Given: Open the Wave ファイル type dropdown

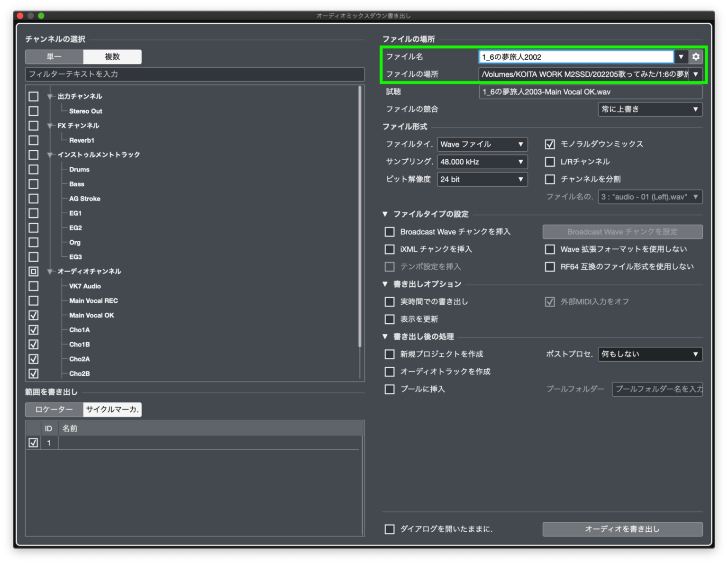Looking at the screenshot, I should tap(482, 144).
